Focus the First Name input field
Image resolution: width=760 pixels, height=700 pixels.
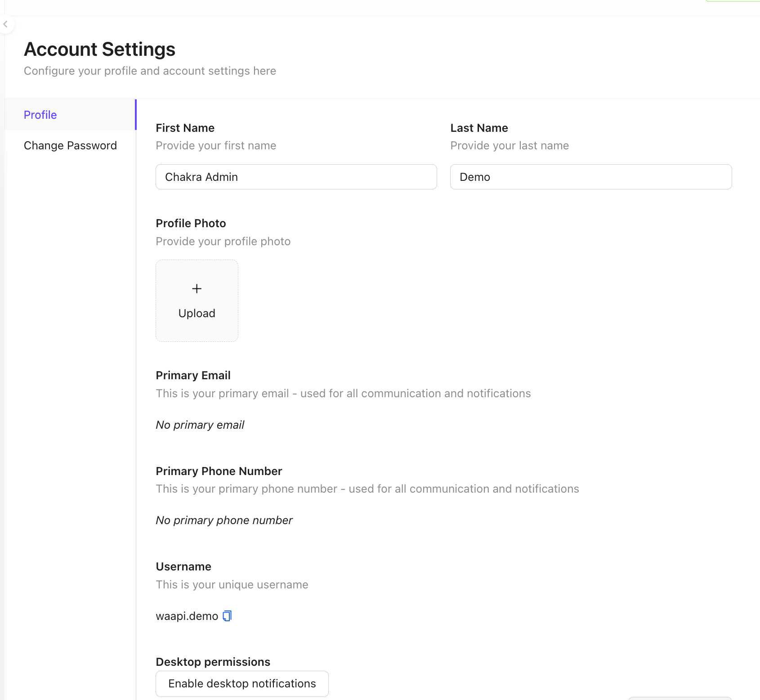coord(296,177)
